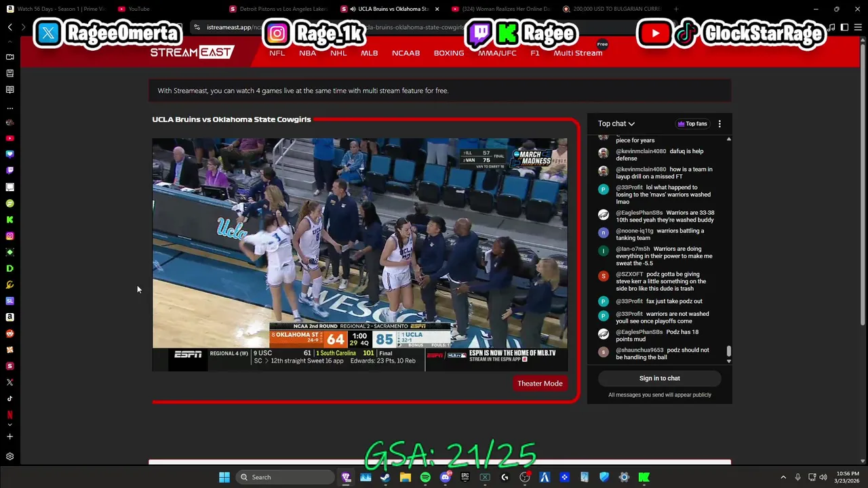Click the StreamEast logo link
Image resolution: width=868 pixels, height=488 pixels.
pyautogui.click(x=192, y=52)
